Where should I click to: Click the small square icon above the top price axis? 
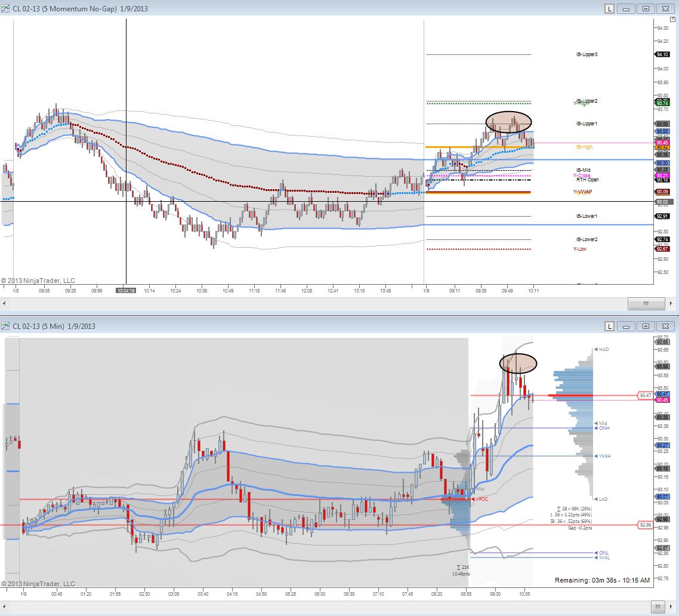click(x=672, y=20)
